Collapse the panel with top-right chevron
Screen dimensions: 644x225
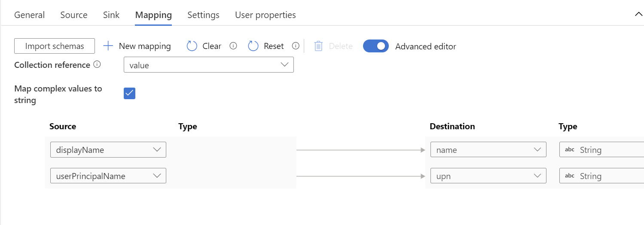[638, 14]
